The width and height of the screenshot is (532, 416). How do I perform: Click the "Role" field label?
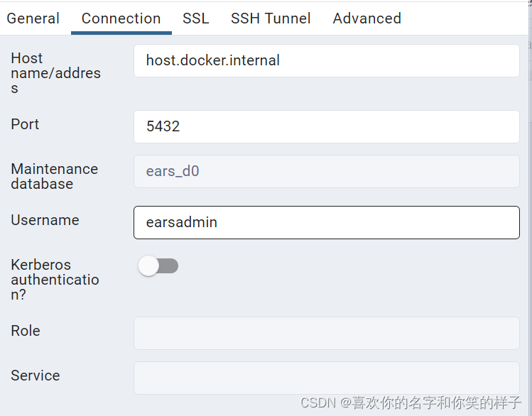pyautogui.click(x=26, y=331)
